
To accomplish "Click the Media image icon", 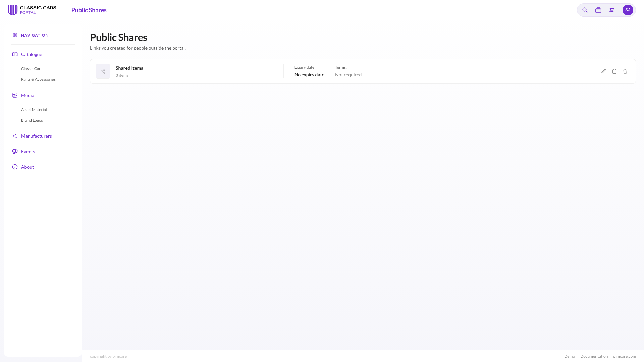I will pyautogui.click(x=15, y=95).
